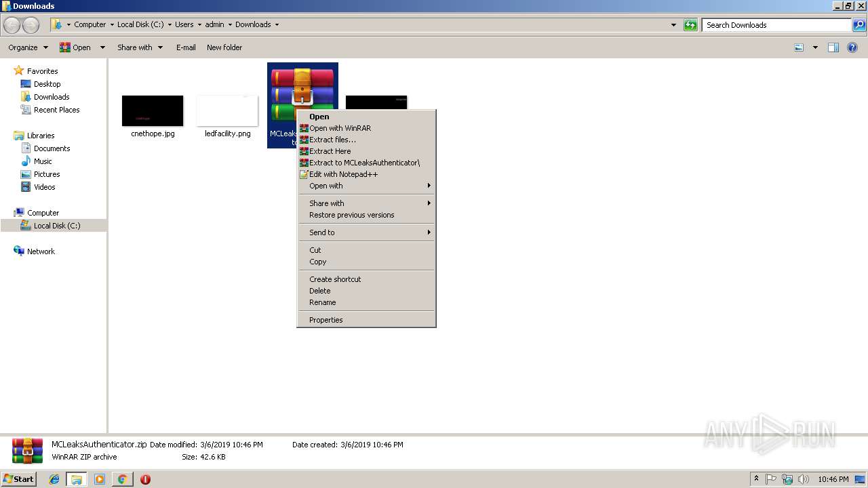The image size is (868, 488).
Task: Select the cnethope.jpg thumbnail
Action: (x=153, y=110)
